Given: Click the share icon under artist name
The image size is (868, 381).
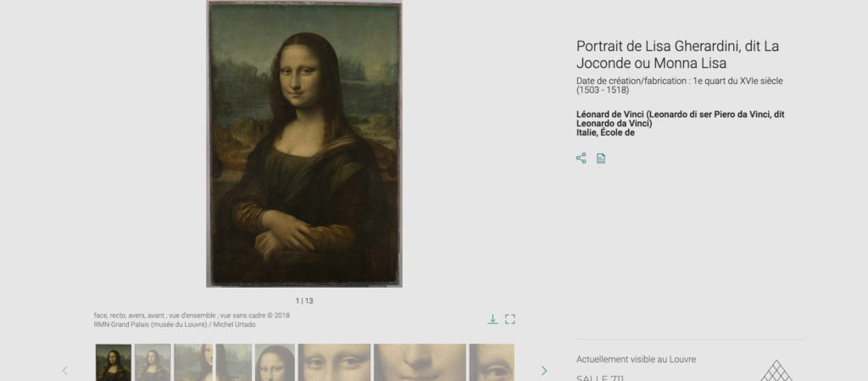Looking at the screenshot, I should pos(581,159).
